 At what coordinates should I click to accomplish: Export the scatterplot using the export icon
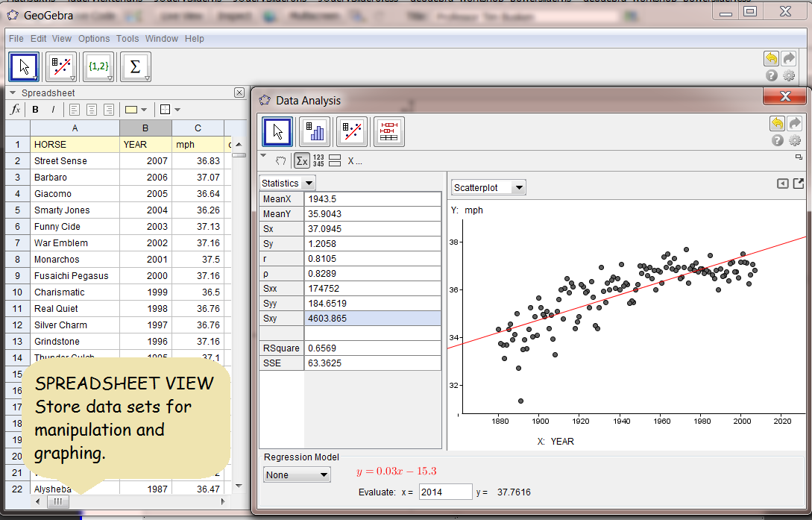point(798,184)
